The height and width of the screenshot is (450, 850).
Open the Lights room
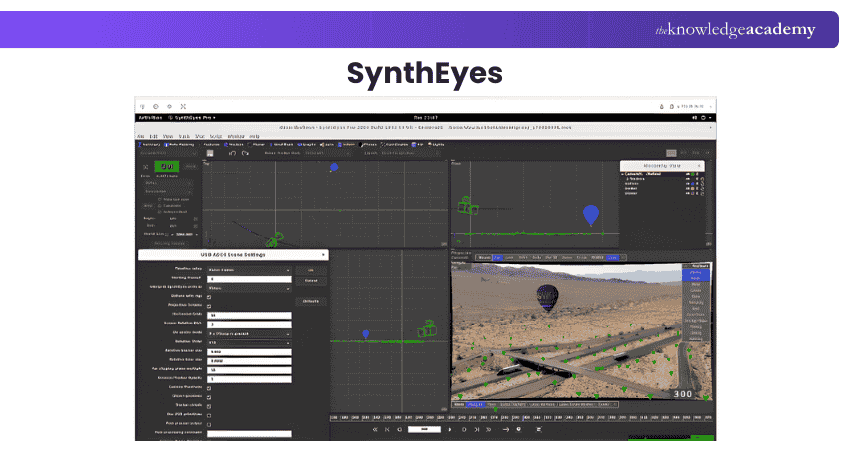coord(436,145)
